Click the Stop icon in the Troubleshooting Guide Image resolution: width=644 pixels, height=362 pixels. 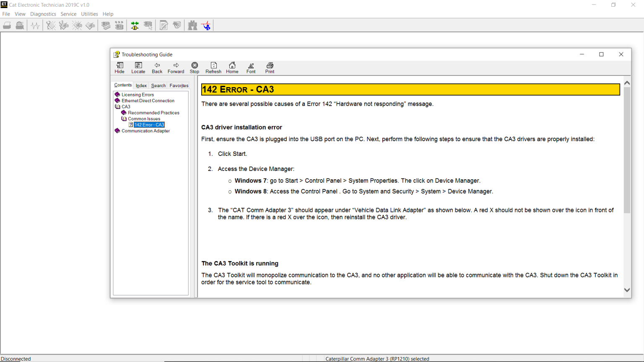point(194,67)
